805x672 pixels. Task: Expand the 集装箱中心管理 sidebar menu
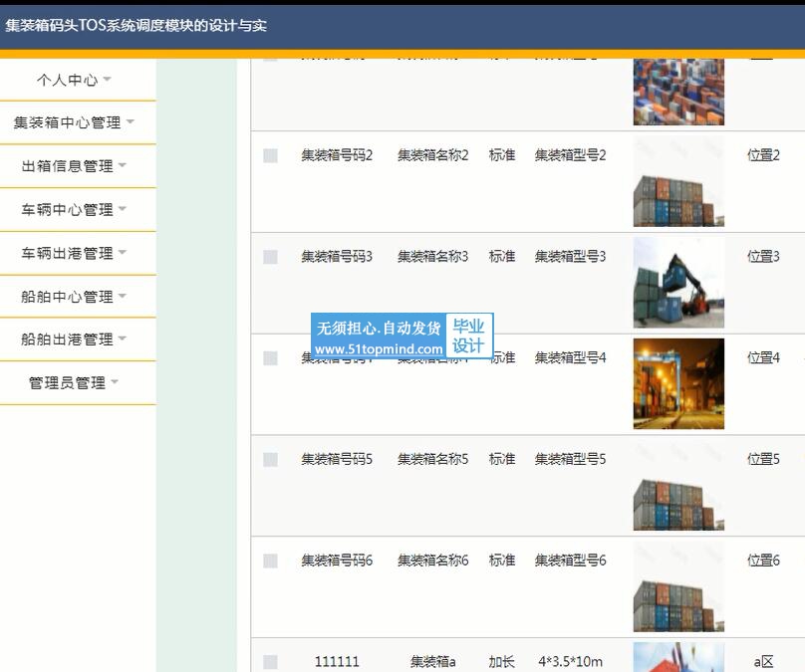(x=74, y=122)
